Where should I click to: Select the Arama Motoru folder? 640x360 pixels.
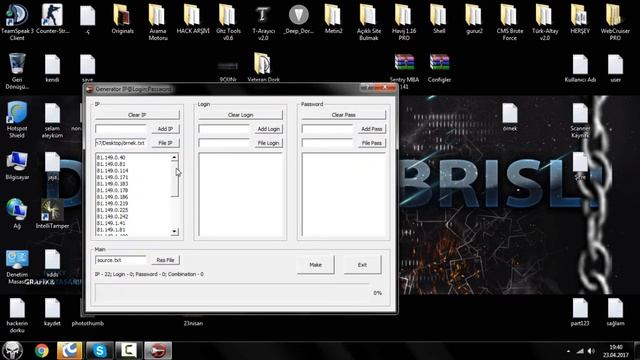158,21
